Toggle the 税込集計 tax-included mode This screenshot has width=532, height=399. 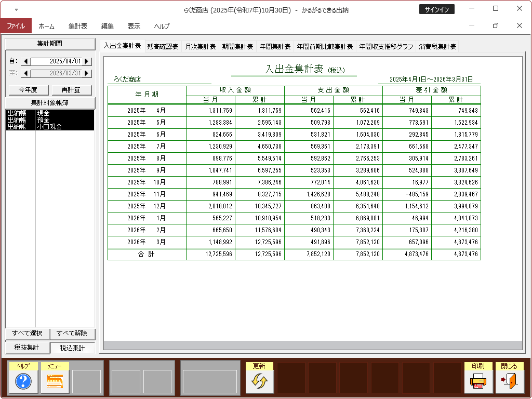click(x=73, y=348)
